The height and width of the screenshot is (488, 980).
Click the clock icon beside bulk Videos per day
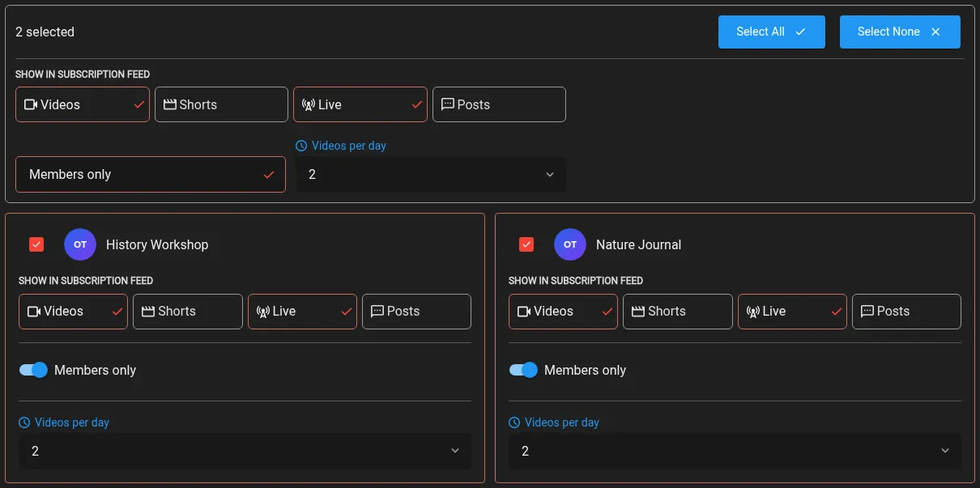tap(302, 146)
